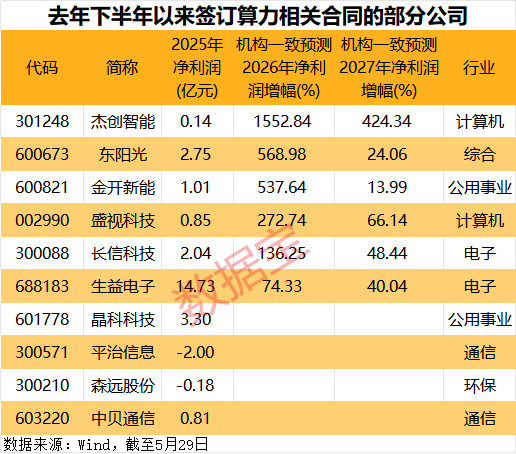This screenshot has height=454, width=516.
Task: Click stock code 300088
Action: [42, 253]
